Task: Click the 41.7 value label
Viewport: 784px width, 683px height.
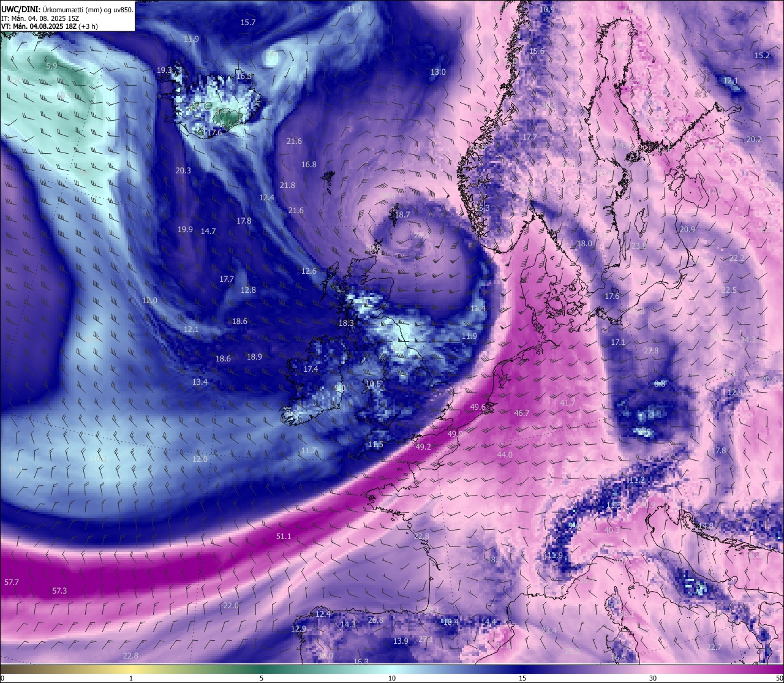Action: pyautogui.click(x=568, y=402)
